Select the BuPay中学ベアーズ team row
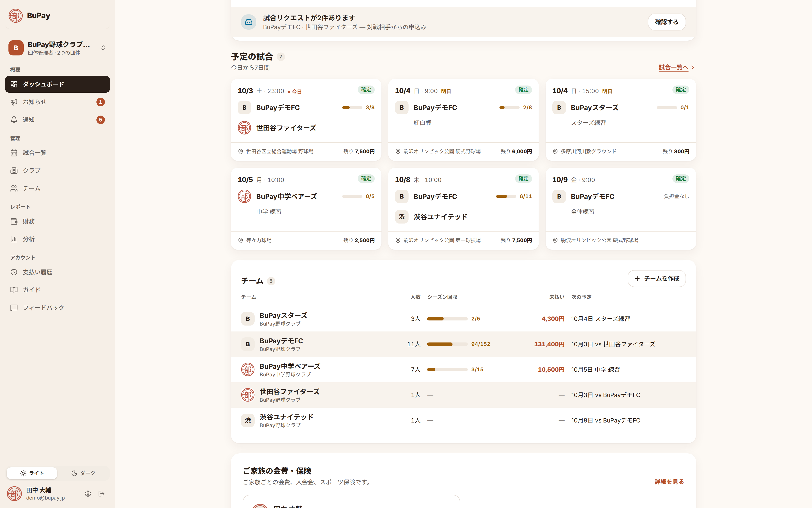This screenshot has width=812, height=508. point(463,370)
